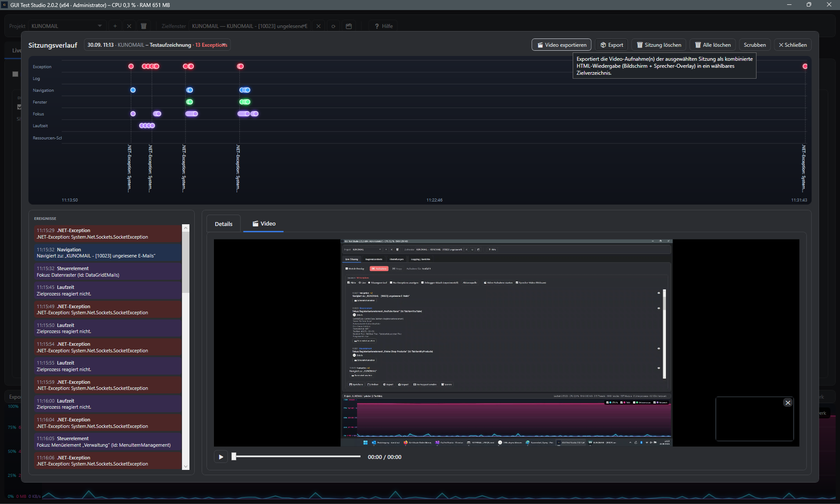This screenshot has height=504, width=840.
Task: Click the Video exportieren button
Action: [561, 45]
